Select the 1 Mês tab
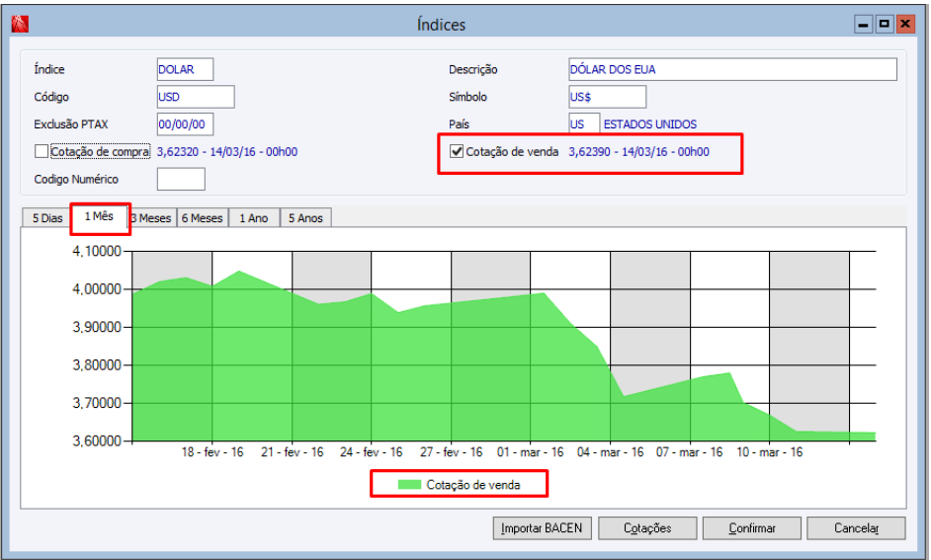Screen dimensions: 931x560 click(x=99, y=216)
